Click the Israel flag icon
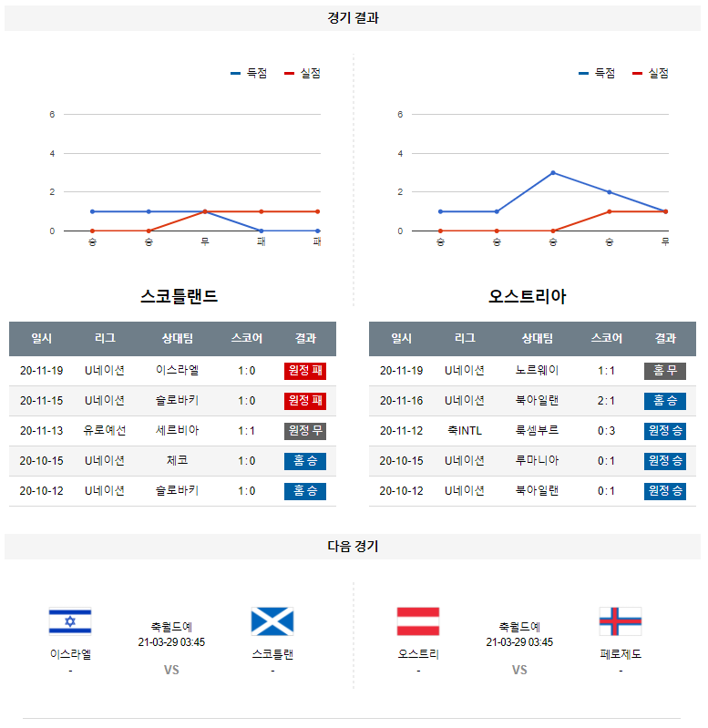708x728 pixels. pos(70,621)
